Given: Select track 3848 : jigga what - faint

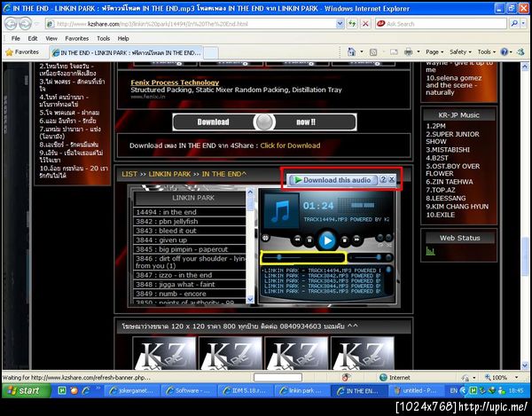Looking at the screenshot, I should tap(190, 285).
